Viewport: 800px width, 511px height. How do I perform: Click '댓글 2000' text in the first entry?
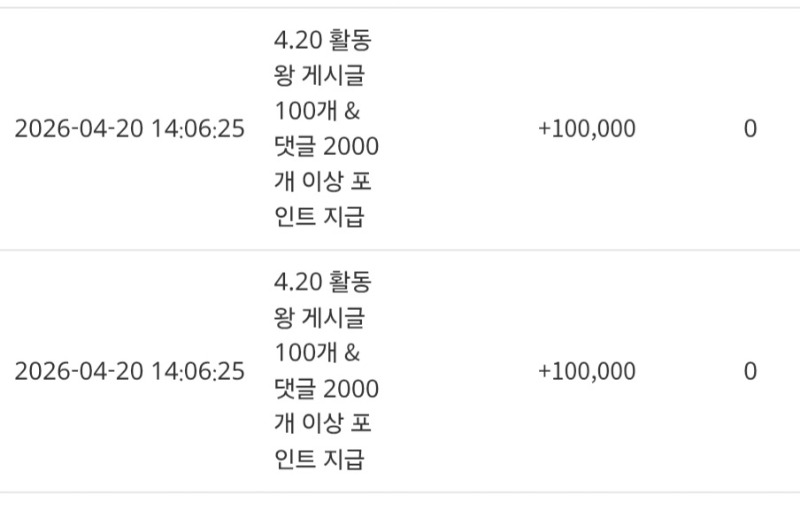tap(327, 148)
